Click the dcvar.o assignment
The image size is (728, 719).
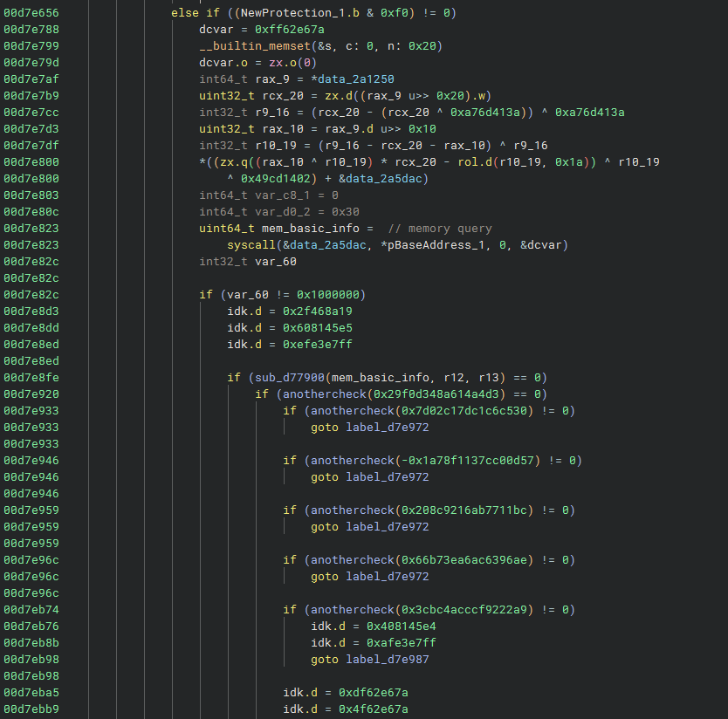click(x=258, y=63)
